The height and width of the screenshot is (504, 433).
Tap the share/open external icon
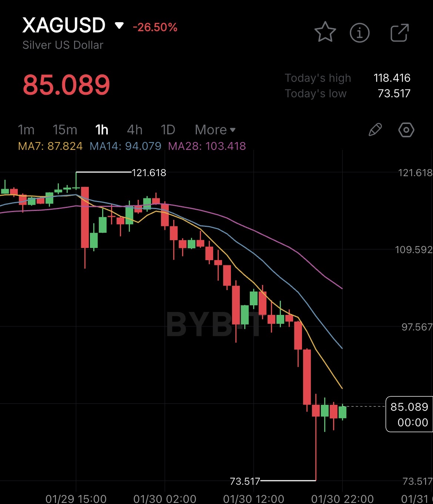coord(400,33)
